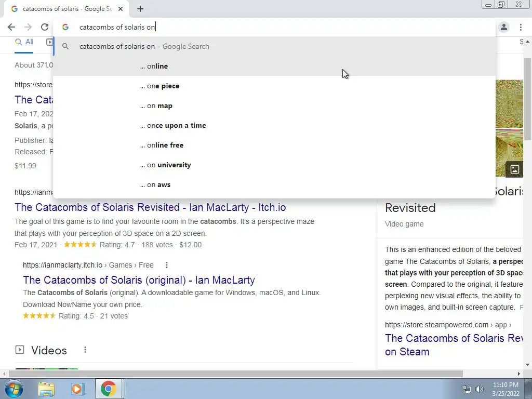Image resolution: width=532 pixels, height=399 pixels.
Task: Click the horizontal scrollbar at the bottom
Action: pyautogui.click(x=236, y=374)
